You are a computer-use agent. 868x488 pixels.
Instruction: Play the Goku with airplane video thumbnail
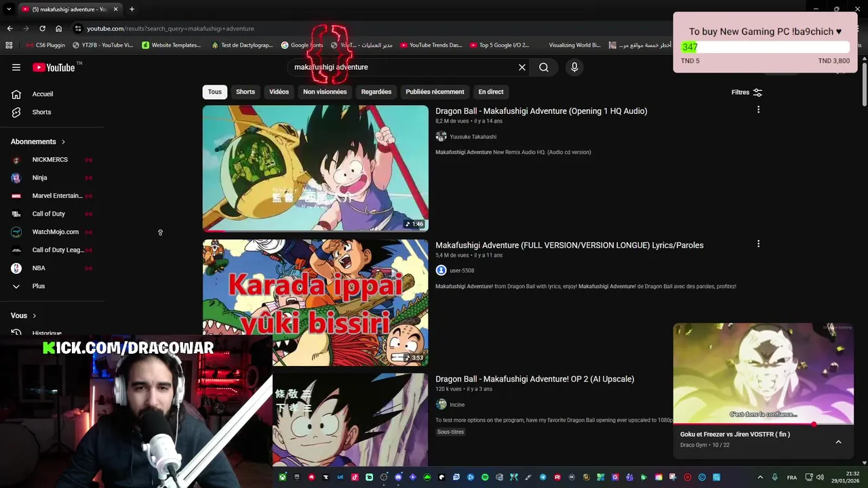[x=315, y=168]
